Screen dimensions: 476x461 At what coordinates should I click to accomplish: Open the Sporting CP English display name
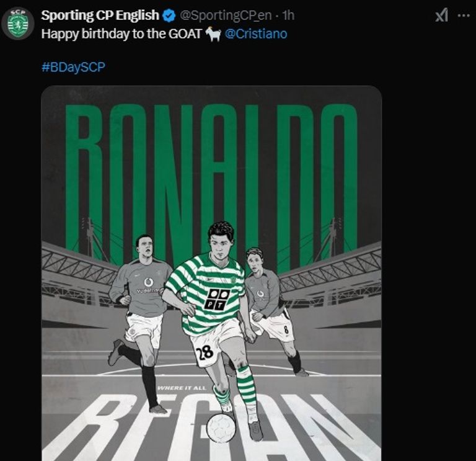[x=100, y=16]
